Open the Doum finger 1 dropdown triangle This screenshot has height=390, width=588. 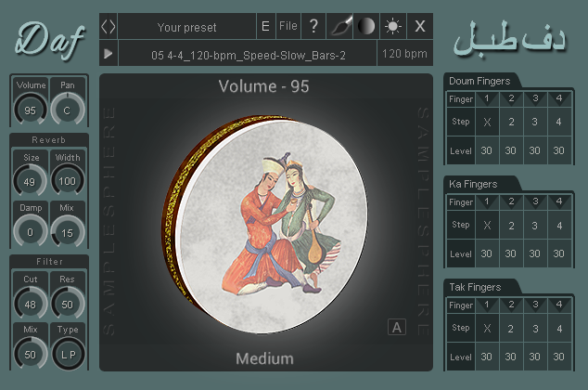pyautogui.click(x=487, y=99)
